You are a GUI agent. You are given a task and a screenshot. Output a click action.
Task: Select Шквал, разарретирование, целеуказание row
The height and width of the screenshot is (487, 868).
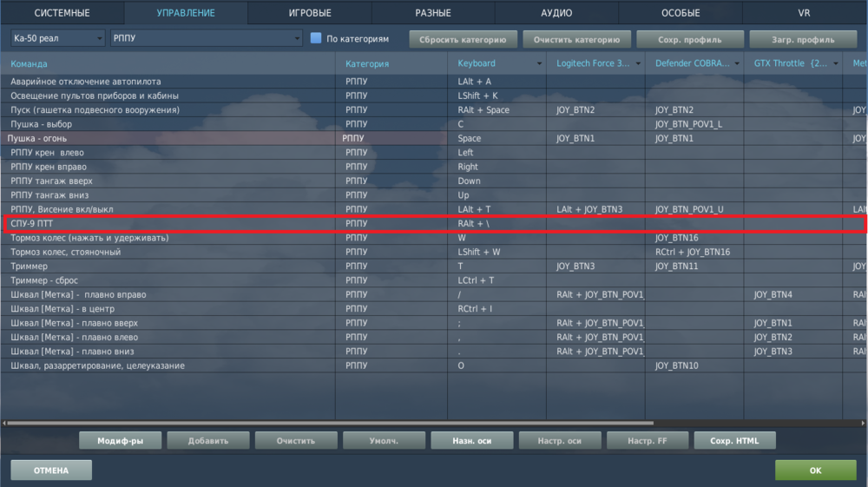click(x=434, y=365)
